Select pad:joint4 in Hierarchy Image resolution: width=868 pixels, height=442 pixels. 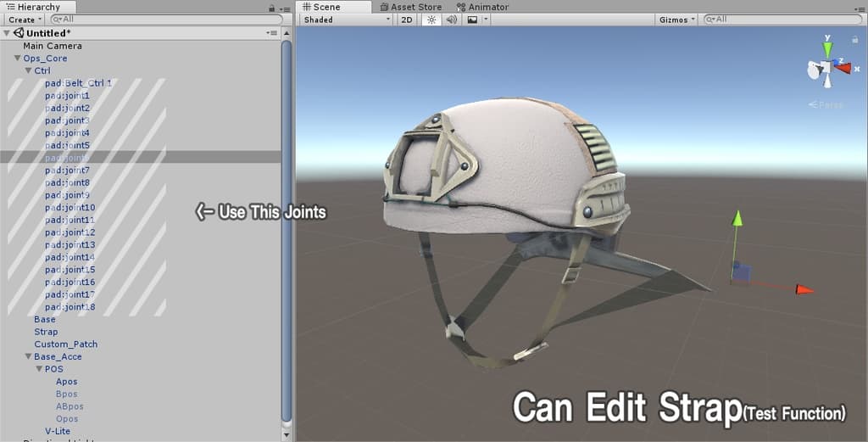(67, 133)
